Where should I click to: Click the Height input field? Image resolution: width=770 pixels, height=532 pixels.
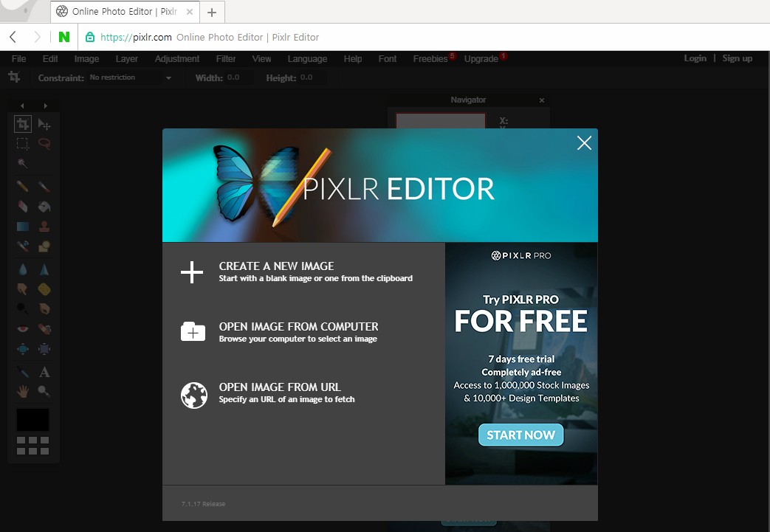coord(312,77)
